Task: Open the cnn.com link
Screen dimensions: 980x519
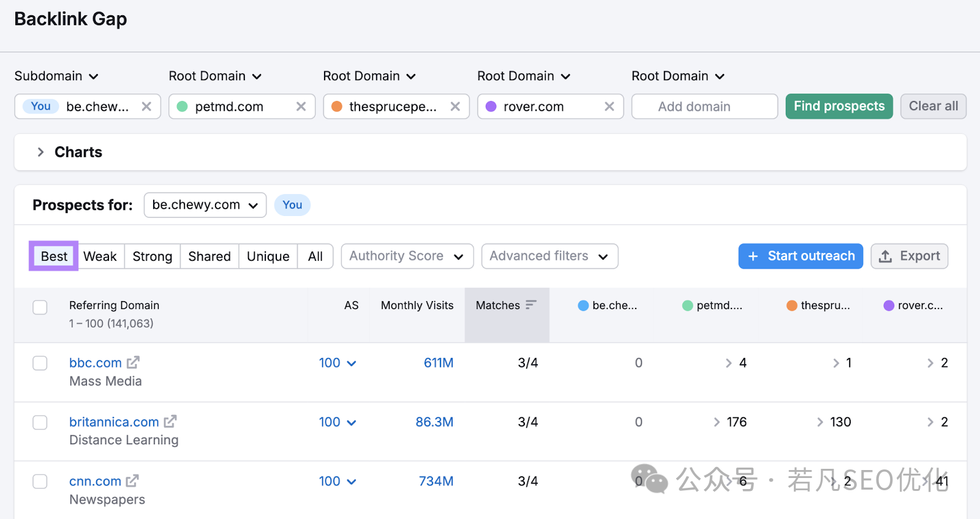Action: 95,482
